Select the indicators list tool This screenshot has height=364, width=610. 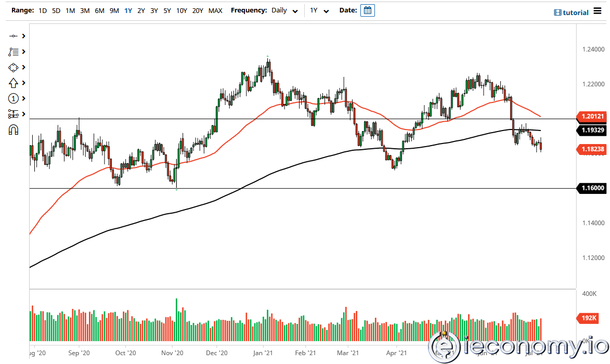point(14,51)
